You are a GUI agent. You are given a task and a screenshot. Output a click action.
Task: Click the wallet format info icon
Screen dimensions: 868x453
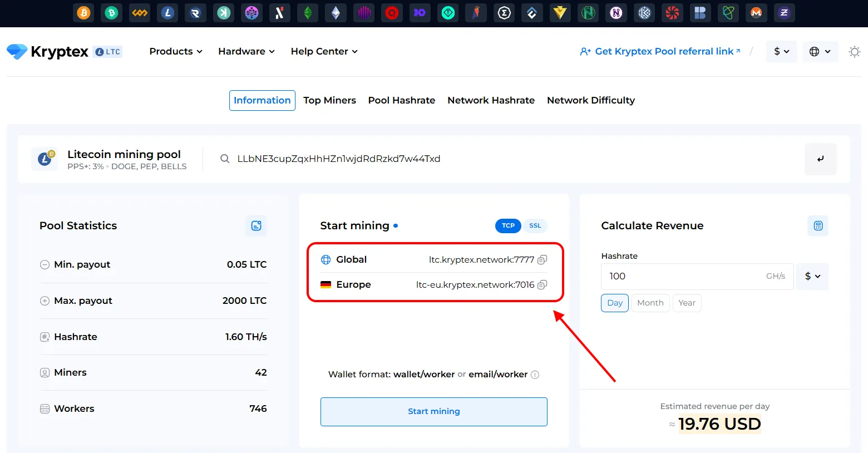(535, 375)
